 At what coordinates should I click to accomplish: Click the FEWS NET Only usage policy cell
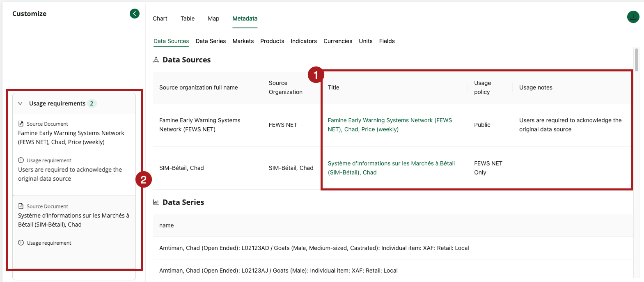click(x=488, y=168)
